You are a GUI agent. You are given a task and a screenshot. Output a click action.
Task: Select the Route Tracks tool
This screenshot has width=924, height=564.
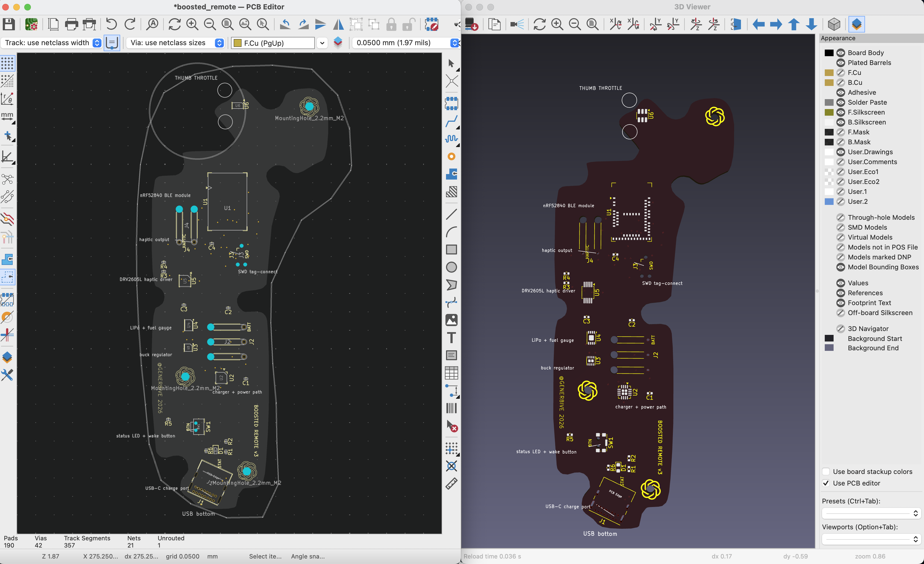[452, 121]
